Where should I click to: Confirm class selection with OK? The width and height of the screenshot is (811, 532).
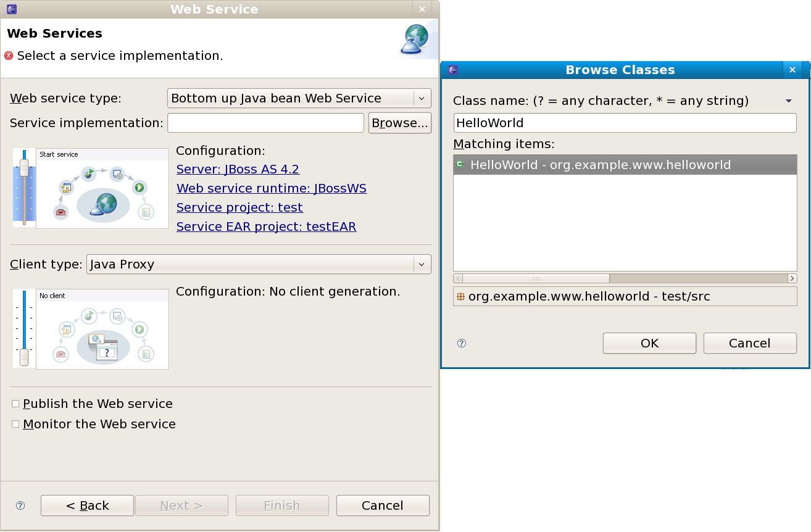point(649,343)
